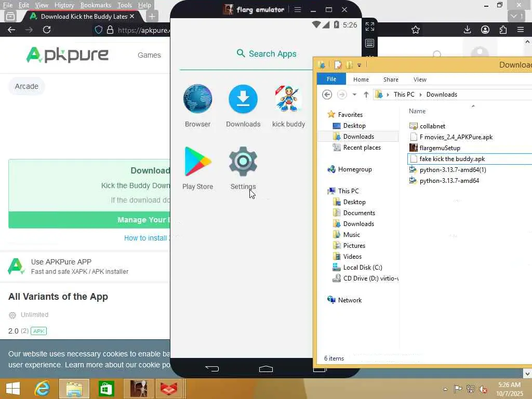Click the Firefox reload button
532x399 pixels.
tap(47, 30)
